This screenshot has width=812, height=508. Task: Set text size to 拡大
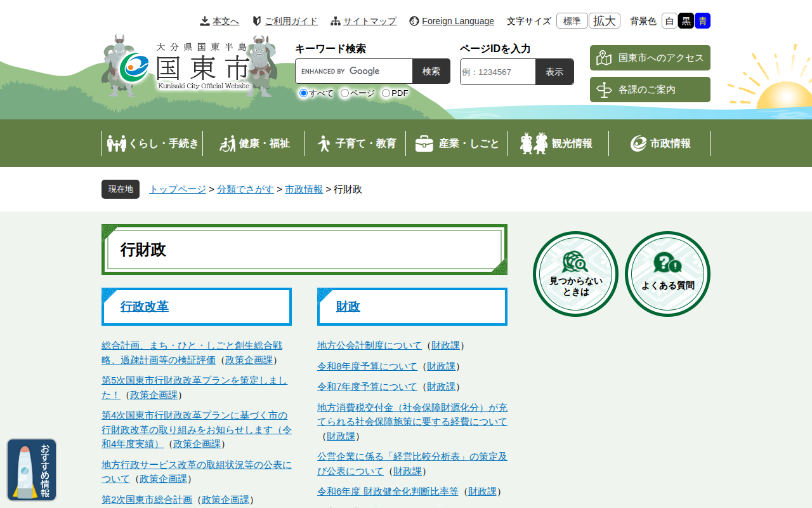pos(605,21)
